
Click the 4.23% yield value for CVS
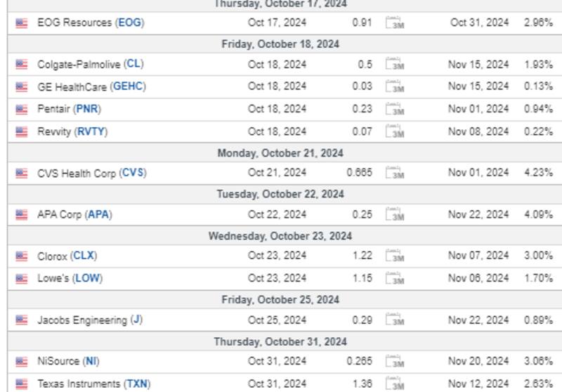tap(538, 173)
